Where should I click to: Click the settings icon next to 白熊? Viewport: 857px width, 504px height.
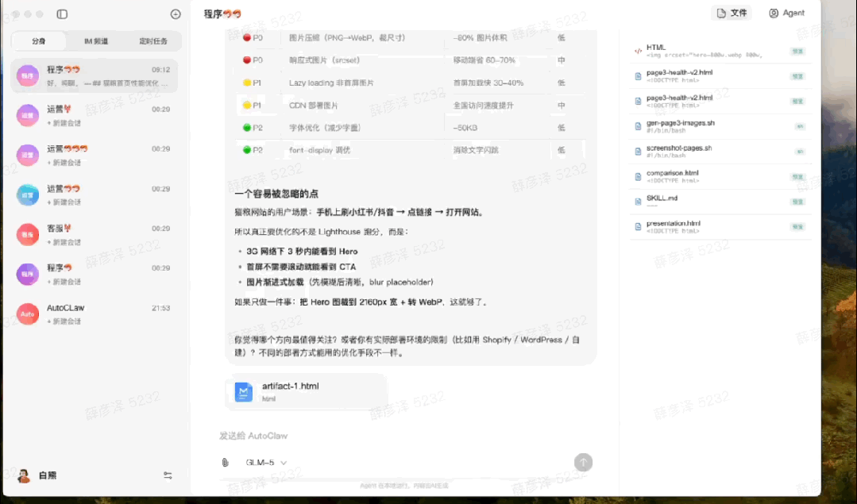coord(167,475)
